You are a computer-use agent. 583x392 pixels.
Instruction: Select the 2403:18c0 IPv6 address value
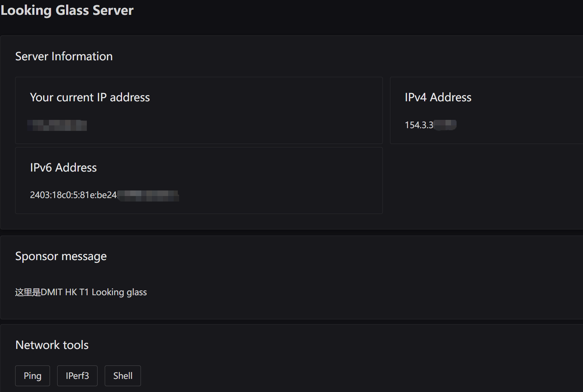[73, 195]
